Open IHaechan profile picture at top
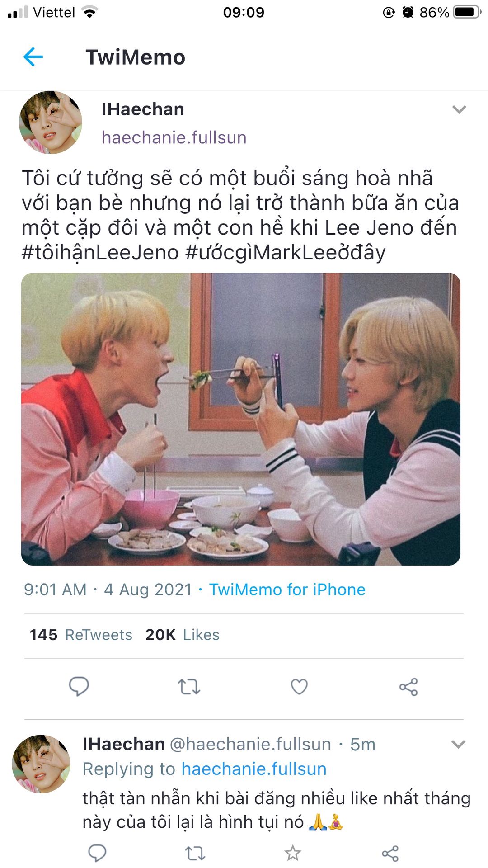 pos(51,123)
